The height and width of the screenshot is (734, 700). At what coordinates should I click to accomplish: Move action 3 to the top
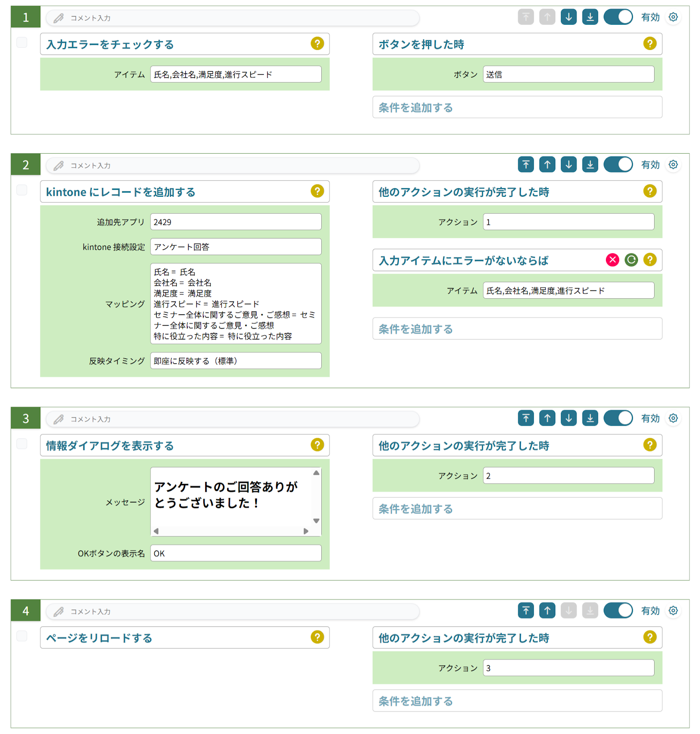526,418
